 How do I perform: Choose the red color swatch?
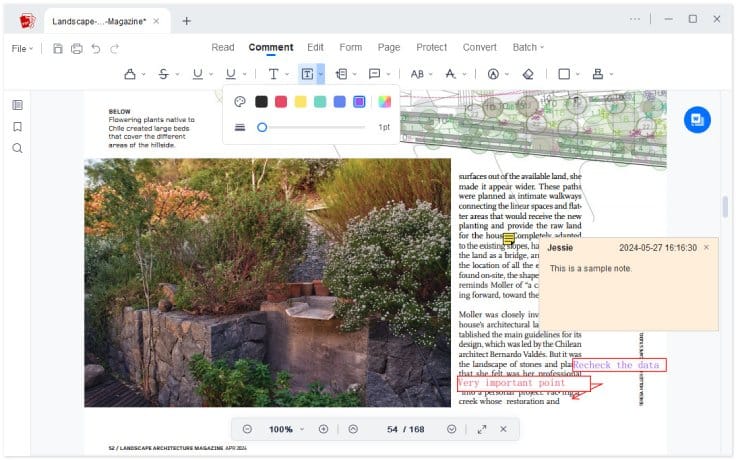281,101
